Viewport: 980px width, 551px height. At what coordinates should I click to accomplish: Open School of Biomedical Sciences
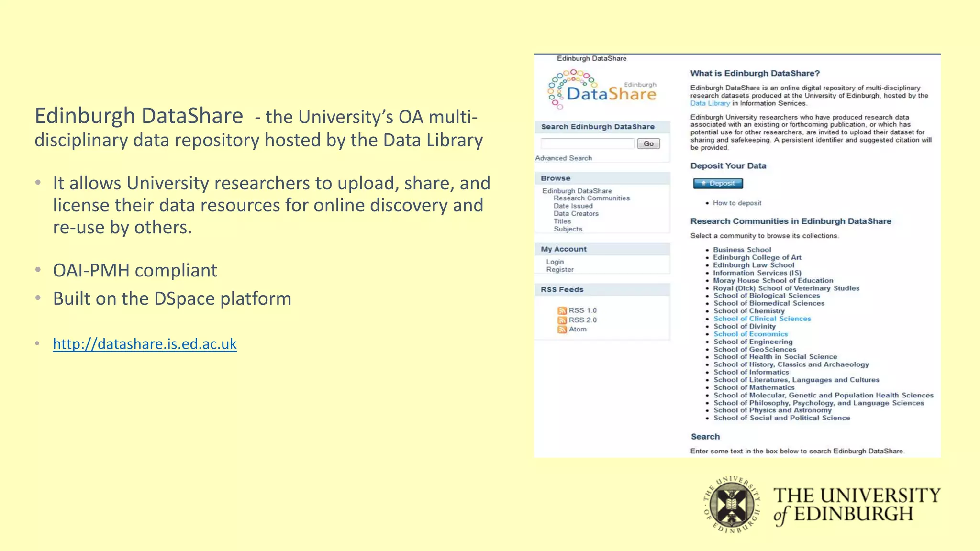769,303
